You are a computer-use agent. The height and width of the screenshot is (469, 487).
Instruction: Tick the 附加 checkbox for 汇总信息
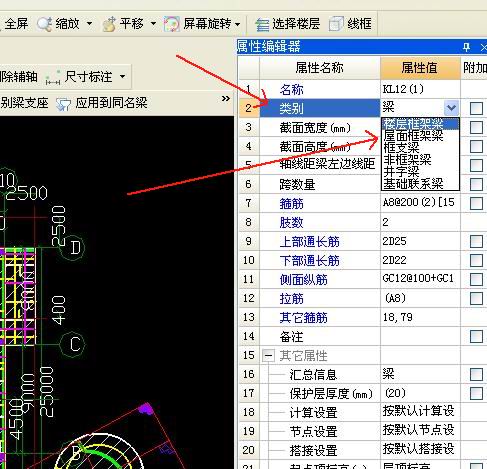(x=476, y=374)
